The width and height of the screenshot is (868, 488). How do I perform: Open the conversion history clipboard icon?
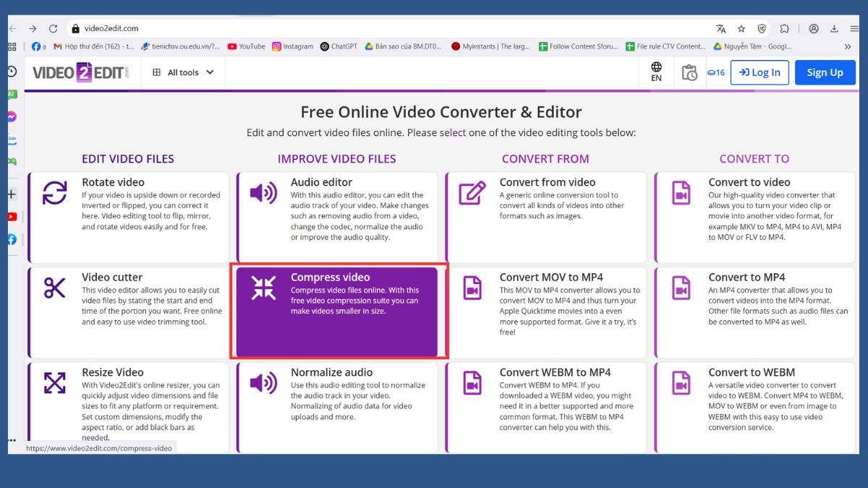[x=689, y=72]
